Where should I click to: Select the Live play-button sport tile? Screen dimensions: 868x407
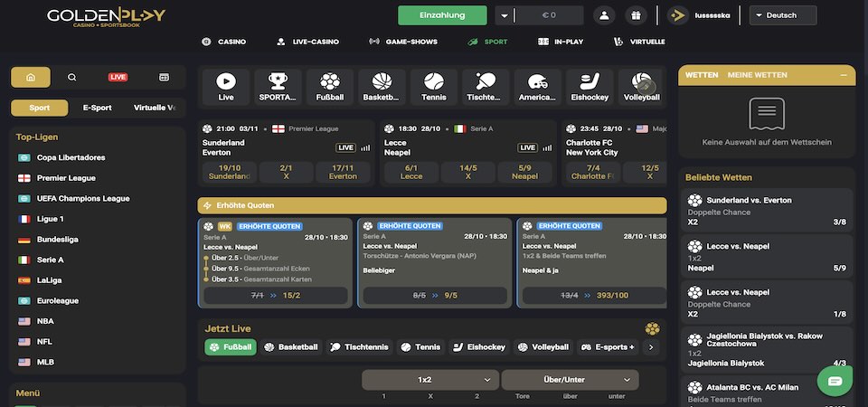[x=226, y=87]
